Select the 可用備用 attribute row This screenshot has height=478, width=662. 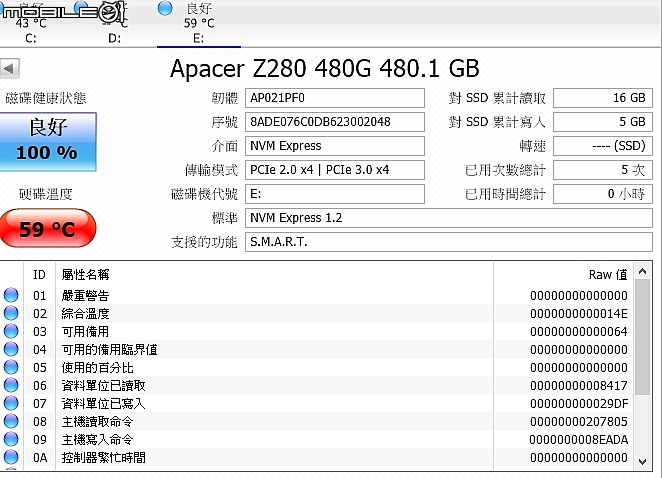point(316,331)
